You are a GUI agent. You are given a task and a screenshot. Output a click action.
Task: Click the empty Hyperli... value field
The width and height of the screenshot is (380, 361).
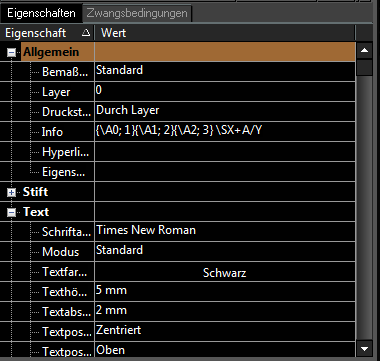pos(225,152)
